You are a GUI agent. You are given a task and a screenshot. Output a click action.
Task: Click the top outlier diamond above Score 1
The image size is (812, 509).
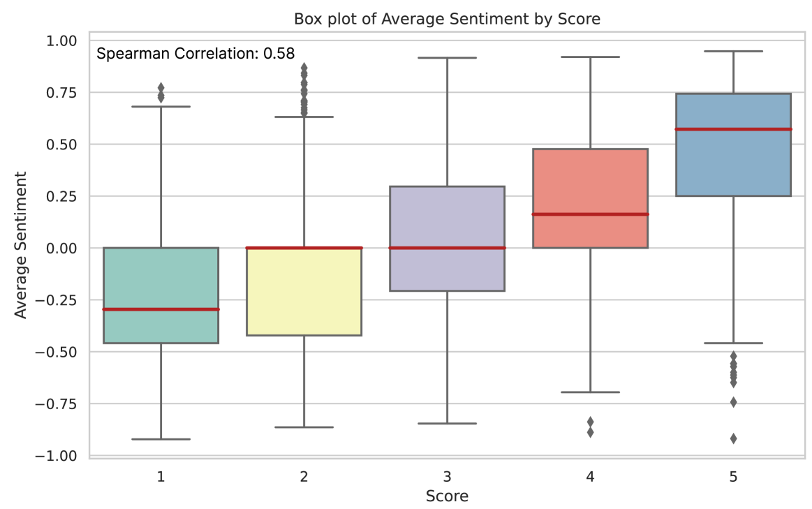[161, 88]
